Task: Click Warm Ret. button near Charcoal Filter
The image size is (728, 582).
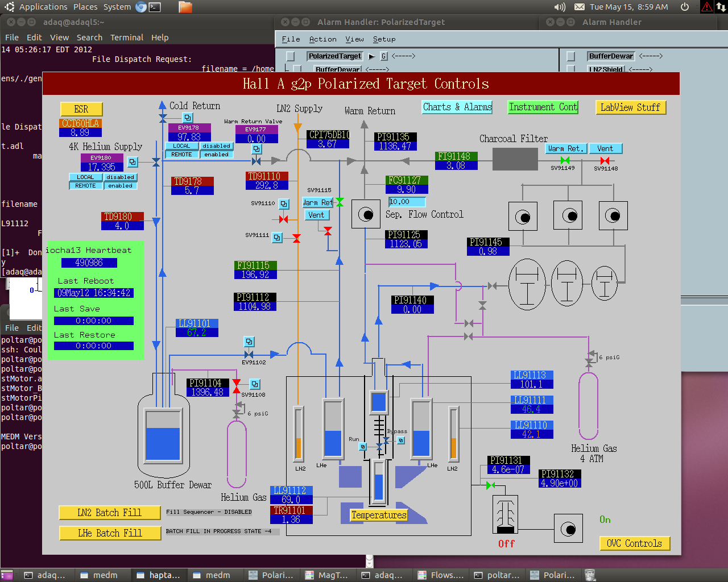Action: [565, 148]
